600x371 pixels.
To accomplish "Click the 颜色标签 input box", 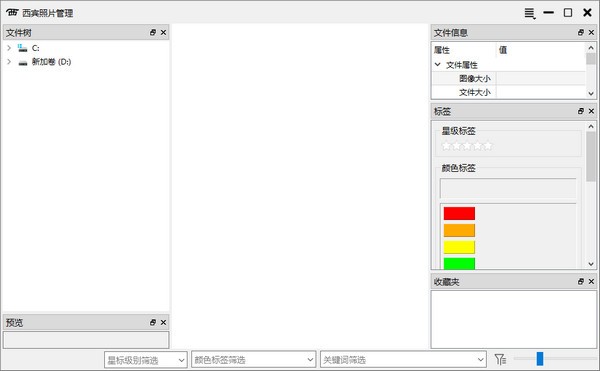I will coord(508,188).
